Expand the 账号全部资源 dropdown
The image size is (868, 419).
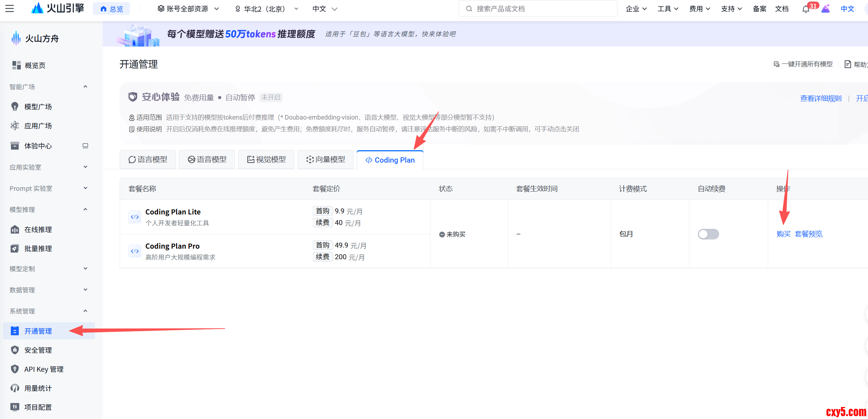[188, 9]
